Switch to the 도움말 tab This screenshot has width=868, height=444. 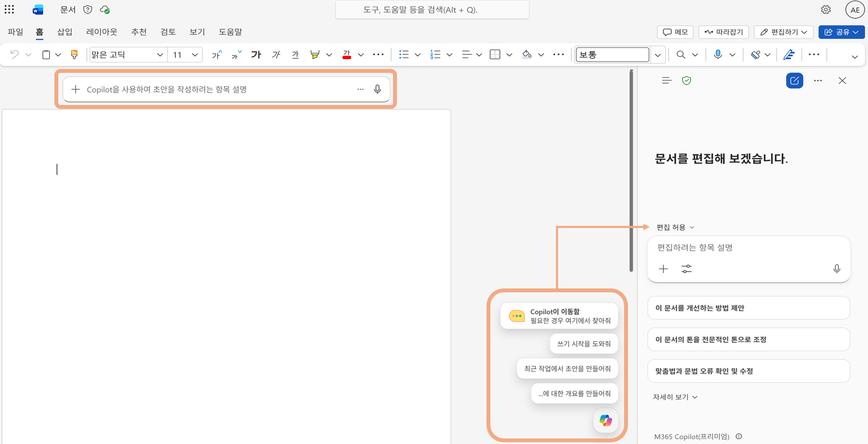click(230, 32)
